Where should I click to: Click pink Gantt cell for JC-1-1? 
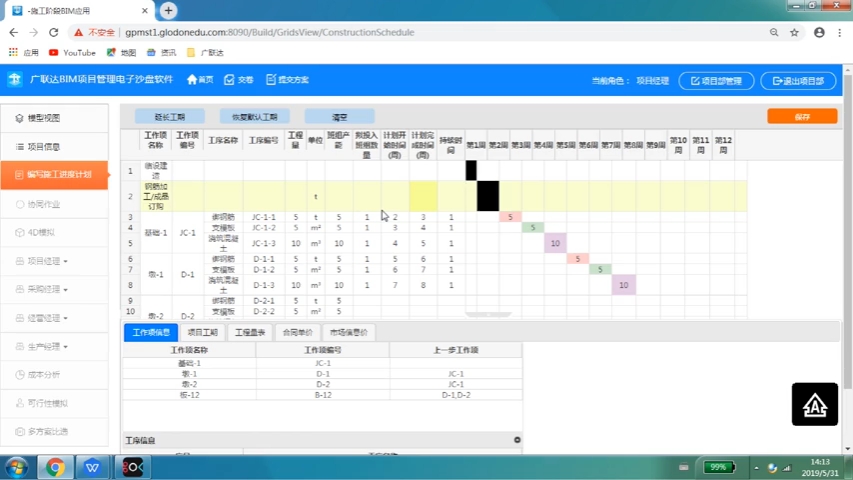(x=510, y=217)
